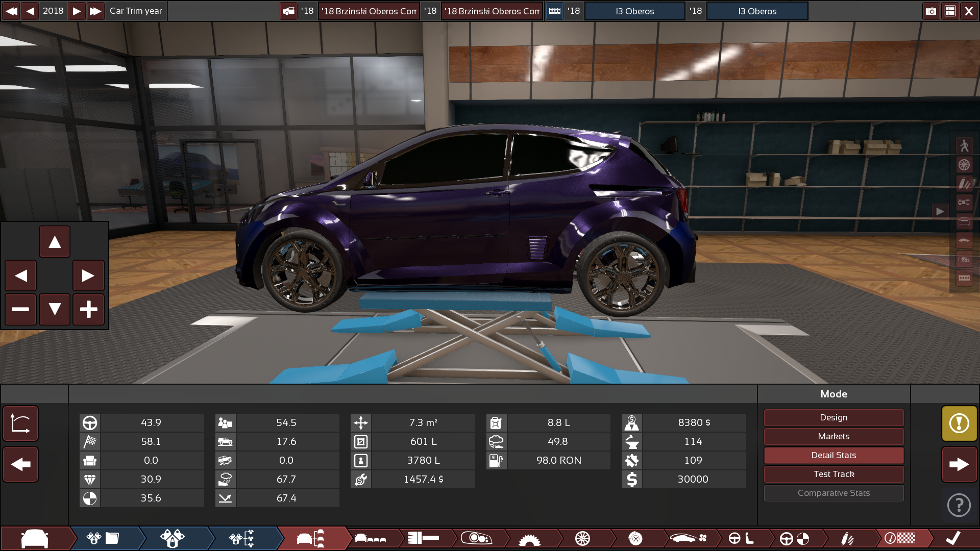This screenshot has height=551, width=980.
Task: Open the brake disc tab
Action: pos(635,538)
